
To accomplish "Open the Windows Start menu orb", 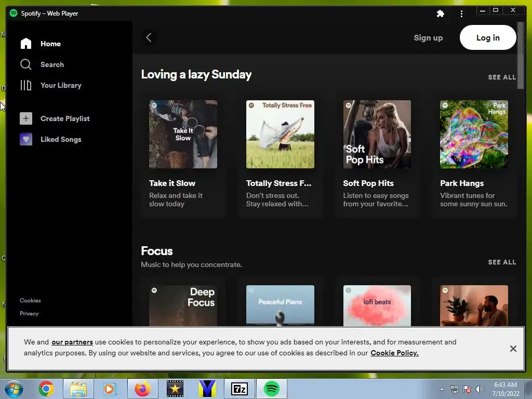I will (14, 389).
